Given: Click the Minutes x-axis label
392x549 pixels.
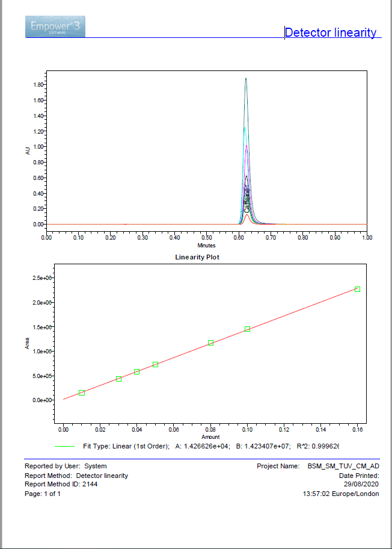Looking at the screenshot, I should pyautogui.click(x=206, y=246).
